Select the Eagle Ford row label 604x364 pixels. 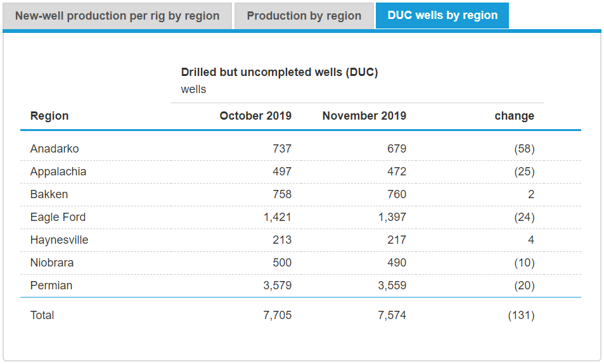(58, 217)
